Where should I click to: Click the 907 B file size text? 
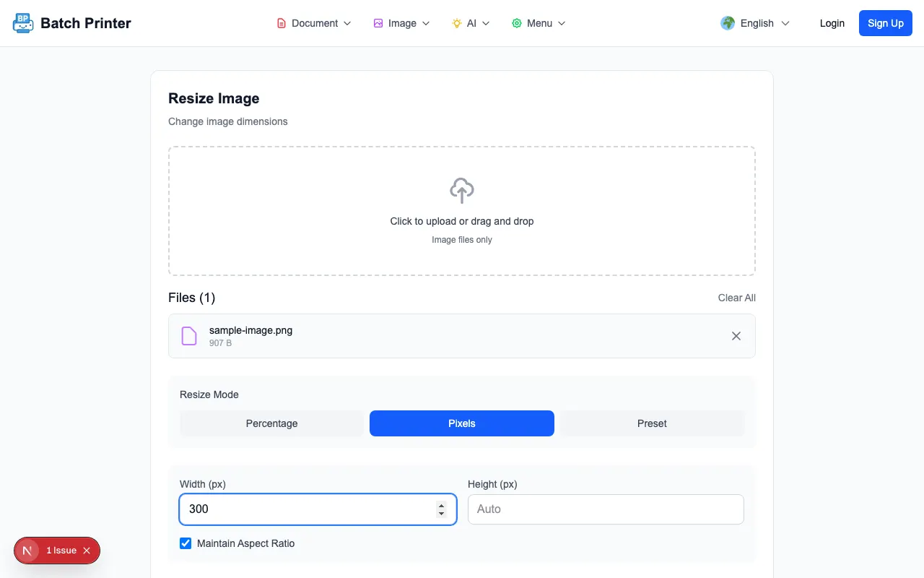point(221,343)
